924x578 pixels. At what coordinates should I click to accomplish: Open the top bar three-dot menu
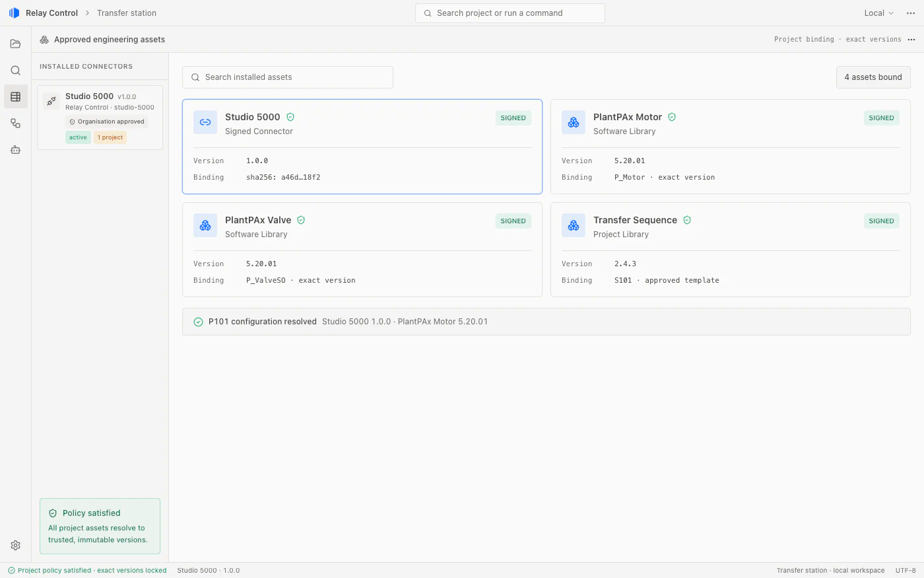pos(911,13)
